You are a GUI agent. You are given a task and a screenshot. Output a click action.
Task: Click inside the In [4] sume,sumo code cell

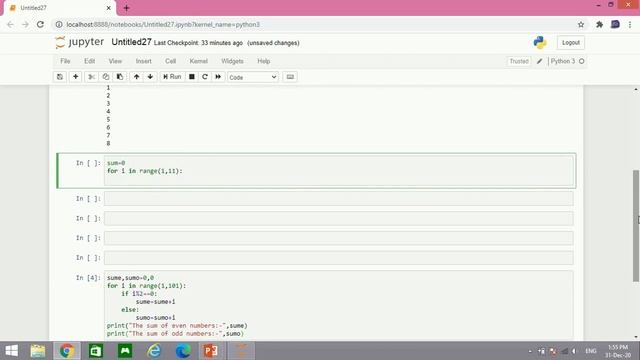[x=338, y=305]
